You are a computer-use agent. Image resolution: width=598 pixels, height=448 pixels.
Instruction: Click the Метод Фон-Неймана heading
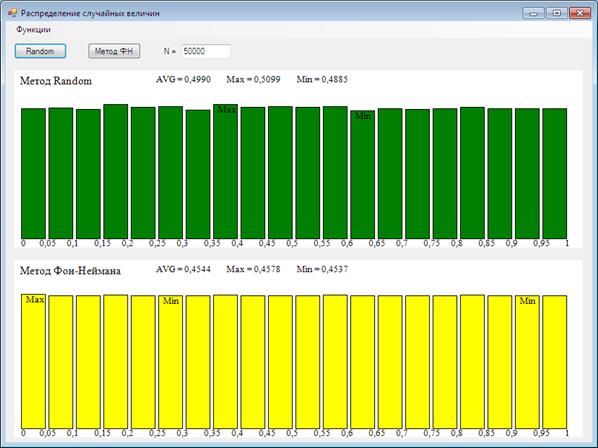point(70,271)
